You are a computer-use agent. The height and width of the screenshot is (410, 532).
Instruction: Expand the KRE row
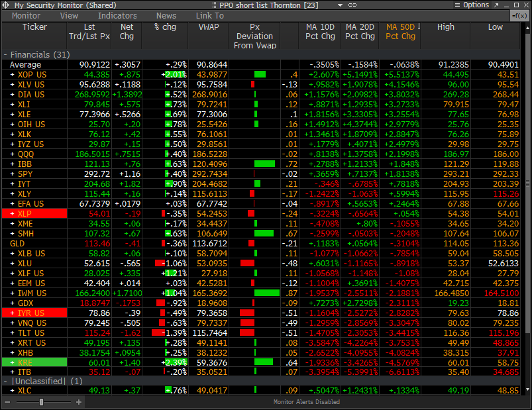tap(12, 363)
